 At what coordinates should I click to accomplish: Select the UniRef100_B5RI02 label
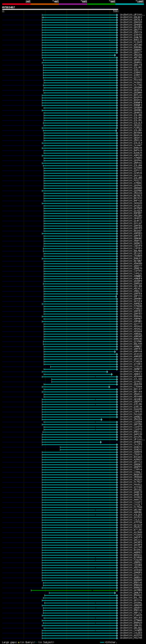[131, 432]
